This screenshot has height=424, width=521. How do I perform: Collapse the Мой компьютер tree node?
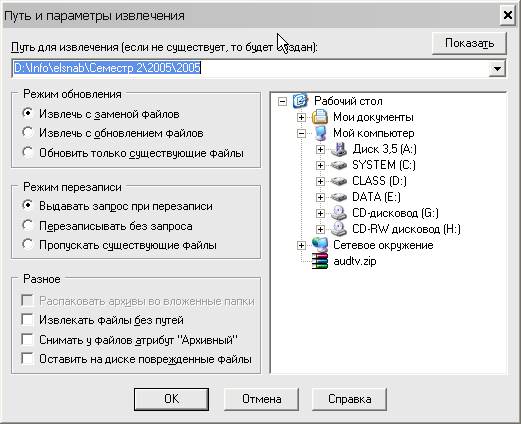tap(301, 133)
